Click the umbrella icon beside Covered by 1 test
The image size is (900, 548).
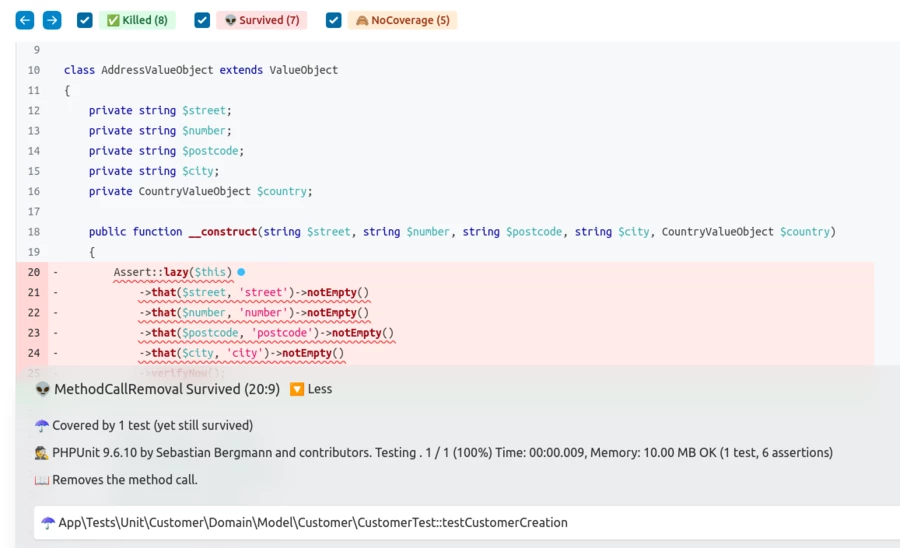(x=42, y=425)
